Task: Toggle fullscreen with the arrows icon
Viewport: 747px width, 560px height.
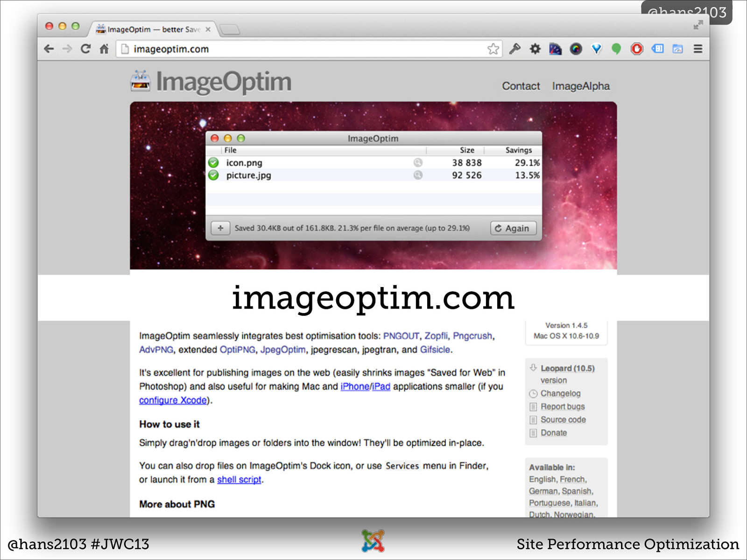Action: (x=698, y=25)
